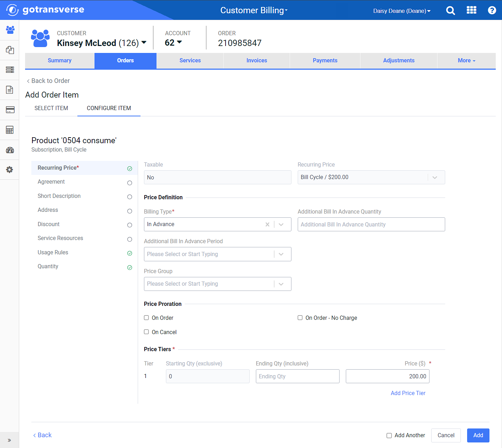Select Quantity section

tap(84, 267)
